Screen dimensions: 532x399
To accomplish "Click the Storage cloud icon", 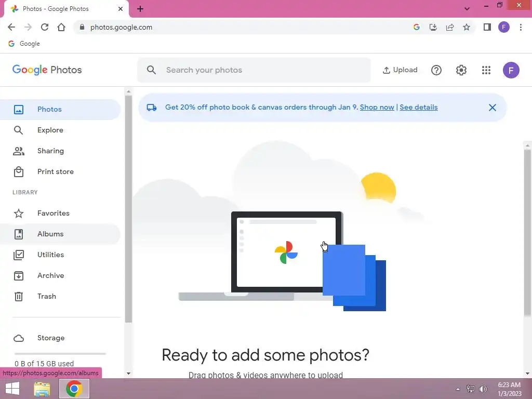I will tap(19, 338).
